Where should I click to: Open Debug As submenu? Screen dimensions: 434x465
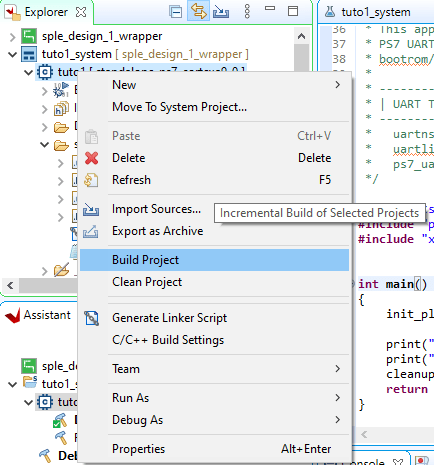click(214, 420)
